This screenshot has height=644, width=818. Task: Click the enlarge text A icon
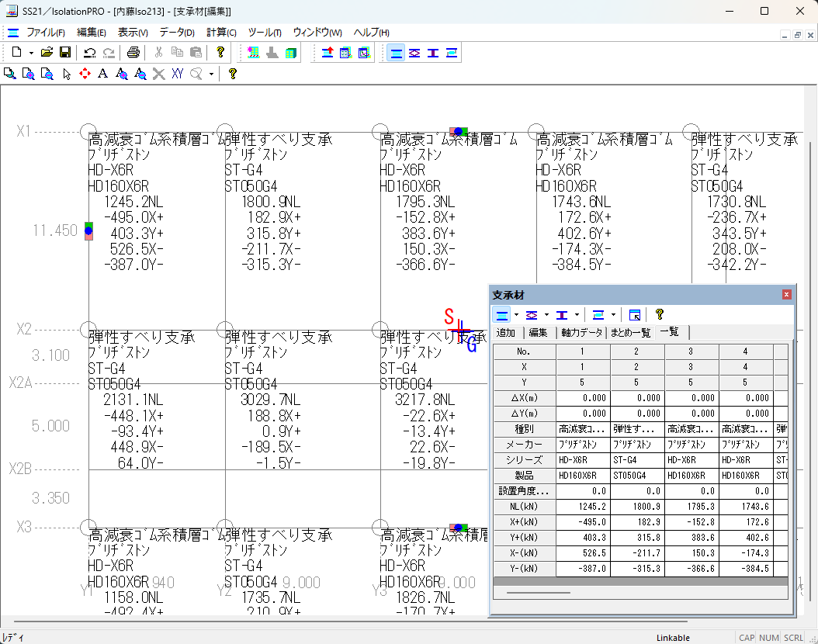[122, 74]
